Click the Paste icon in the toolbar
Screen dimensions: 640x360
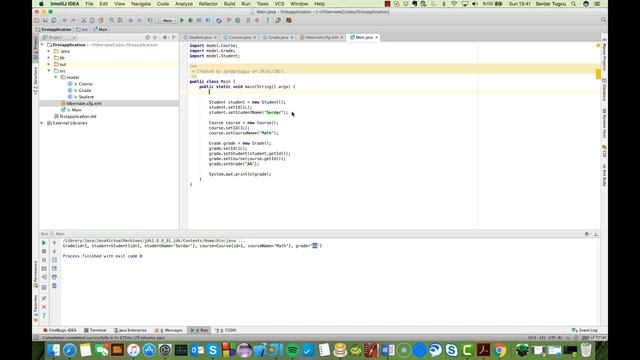100,20
